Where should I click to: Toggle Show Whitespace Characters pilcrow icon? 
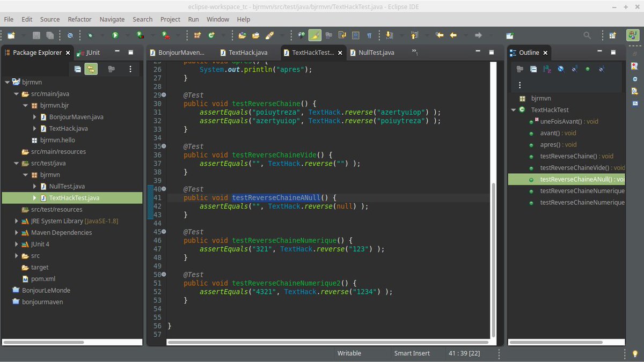click(369, 35)
